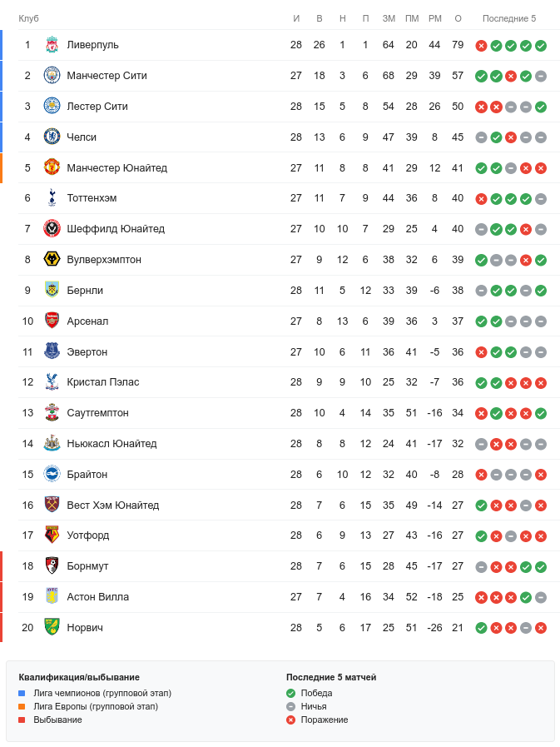560x747 pixels.
Task: Click the green Победа legend icon
Action: click(x=290, y=693)
